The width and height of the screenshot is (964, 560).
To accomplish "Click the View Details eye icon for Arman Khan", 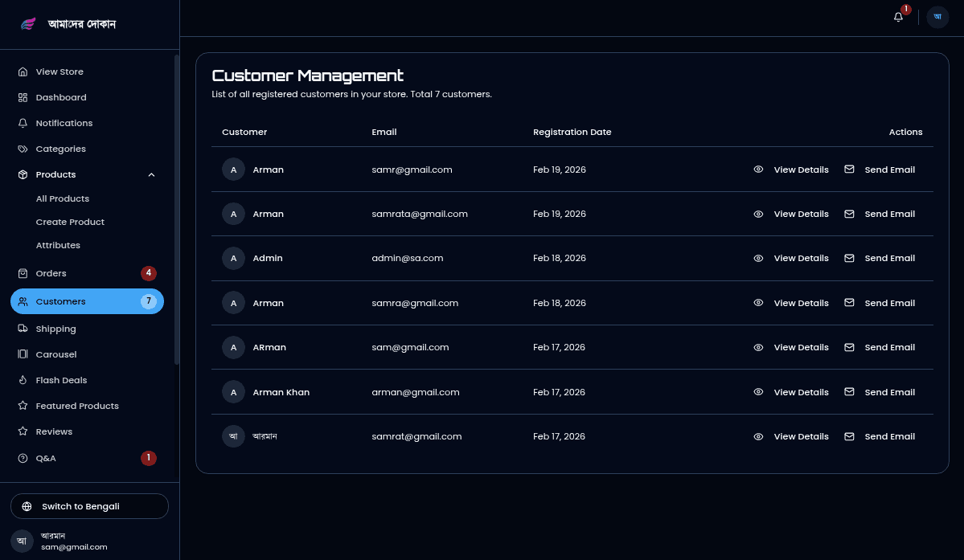I will pos(758,392).
